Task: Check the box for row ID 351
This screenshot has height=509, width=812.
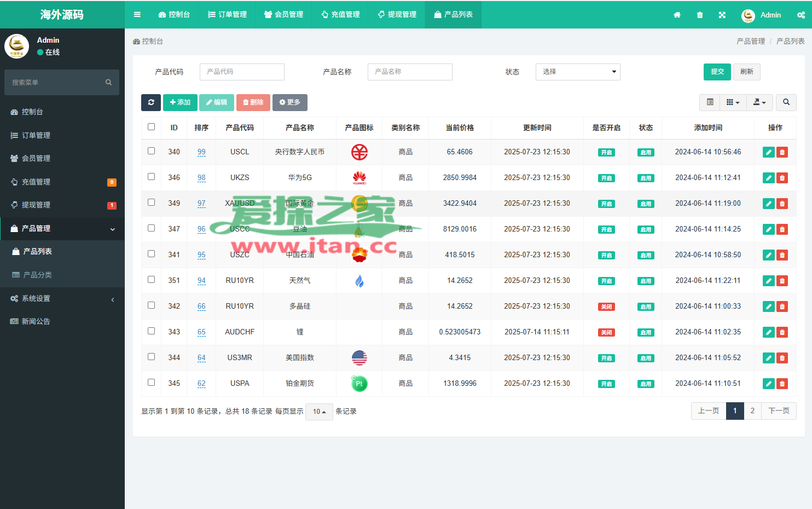Action: [152, 280]
